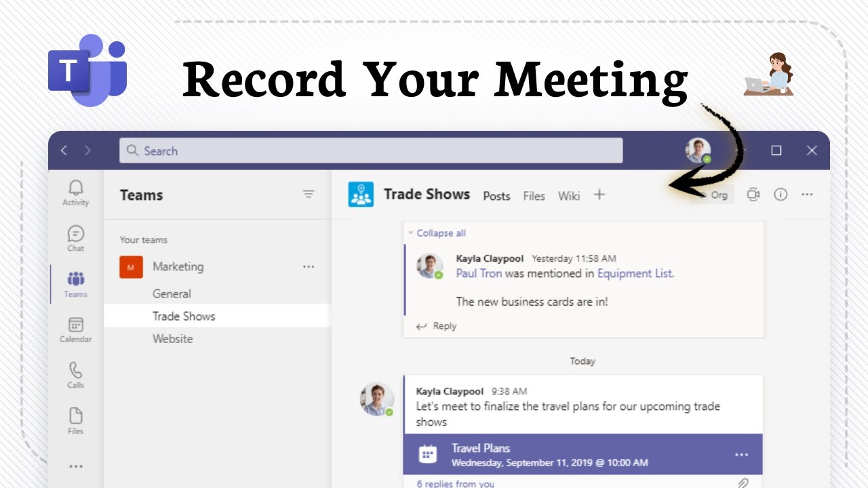The width and height of the screenshot is (868, 488).
Task: Open Travel Plans meeting options ellipsis
Action: tap(742, 455)
